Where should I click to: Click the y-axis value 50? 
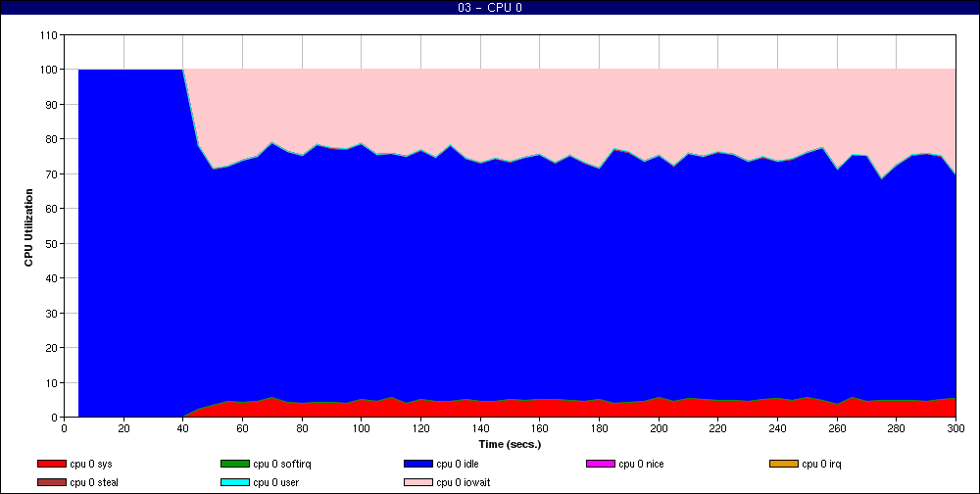[x=53, y=244]
